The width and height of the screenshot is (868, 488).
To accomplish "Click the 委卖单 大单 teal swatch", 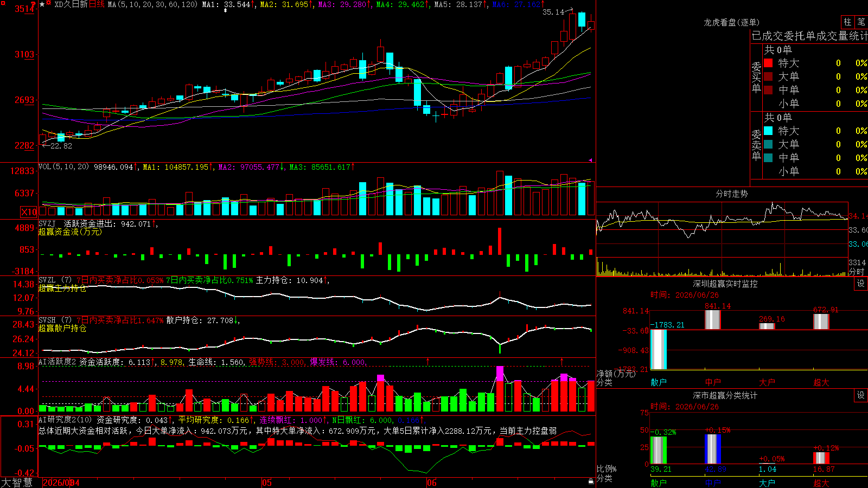I will [768, 144].
